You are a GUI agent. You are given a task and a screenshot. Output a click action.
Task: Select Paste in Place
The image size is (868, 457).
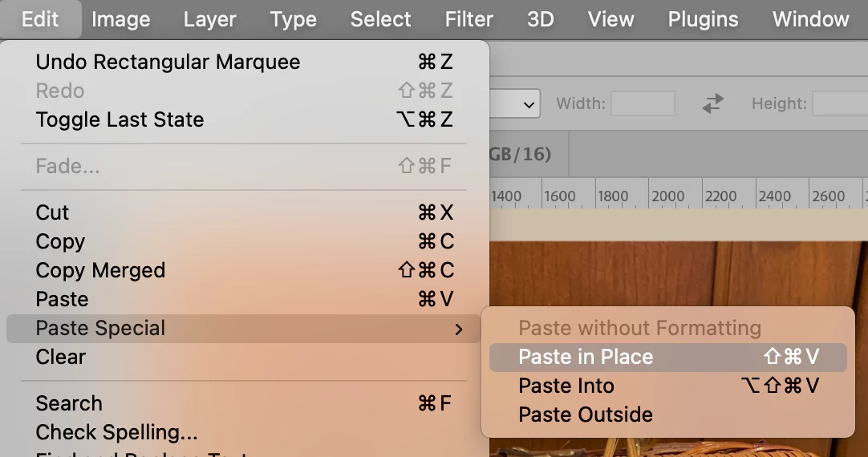point(586,357)
